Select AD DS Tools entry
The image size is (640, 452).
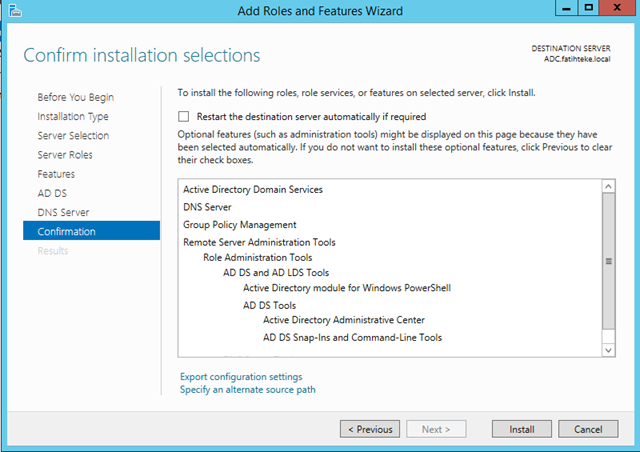tap(269, 305)
